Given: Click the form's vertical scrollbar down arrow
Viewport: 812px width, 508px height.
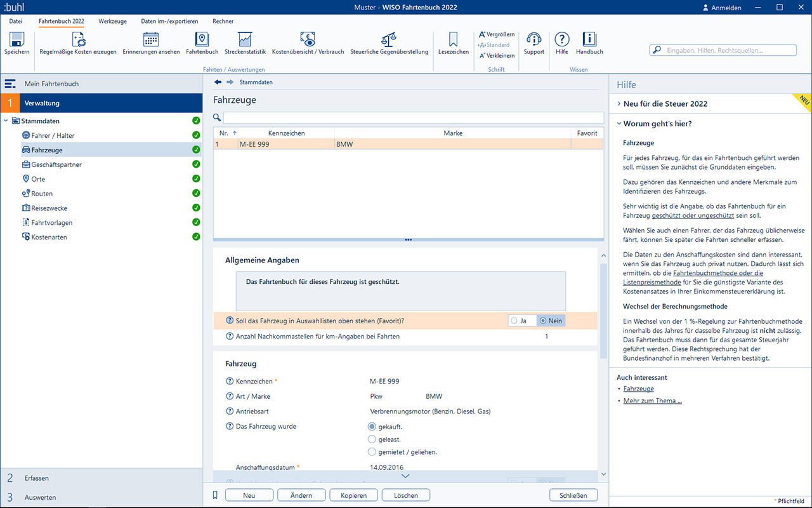Looking at the screenshot, I should (603, 474).
